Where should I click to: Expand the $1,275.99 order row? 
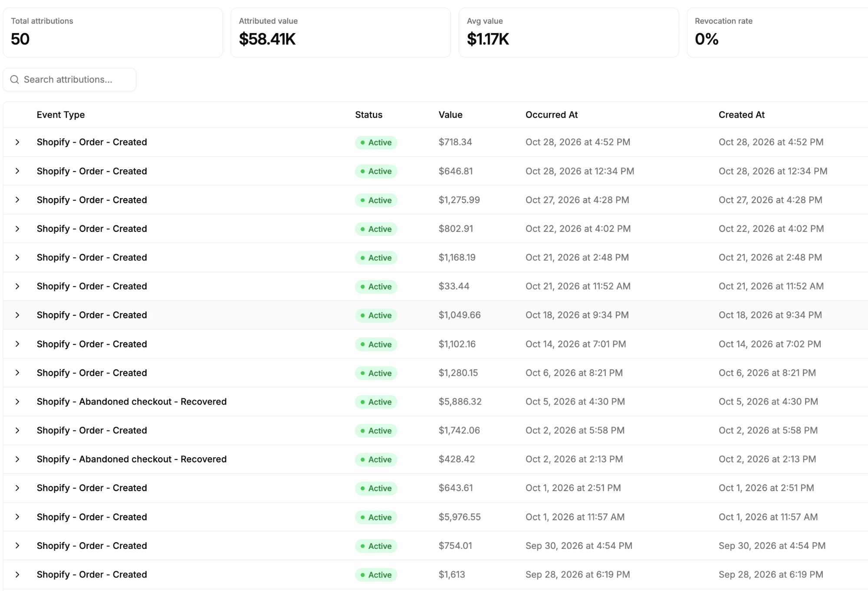17,200
